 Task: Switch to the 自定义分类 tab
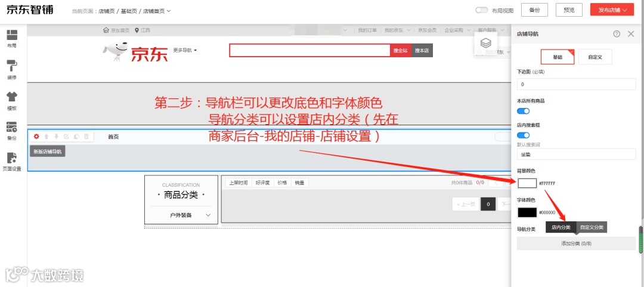[x=592, y=227]
